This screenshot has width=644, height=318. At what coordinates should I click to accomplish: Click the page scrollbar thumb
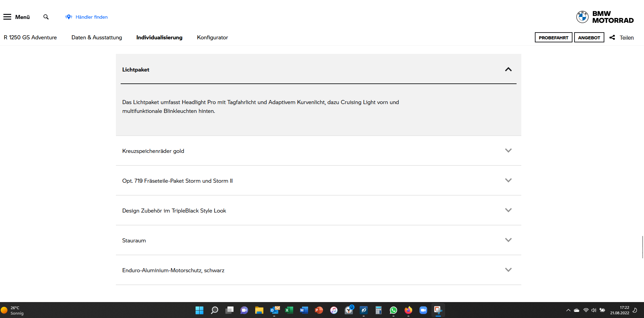(x=642, y=247)
